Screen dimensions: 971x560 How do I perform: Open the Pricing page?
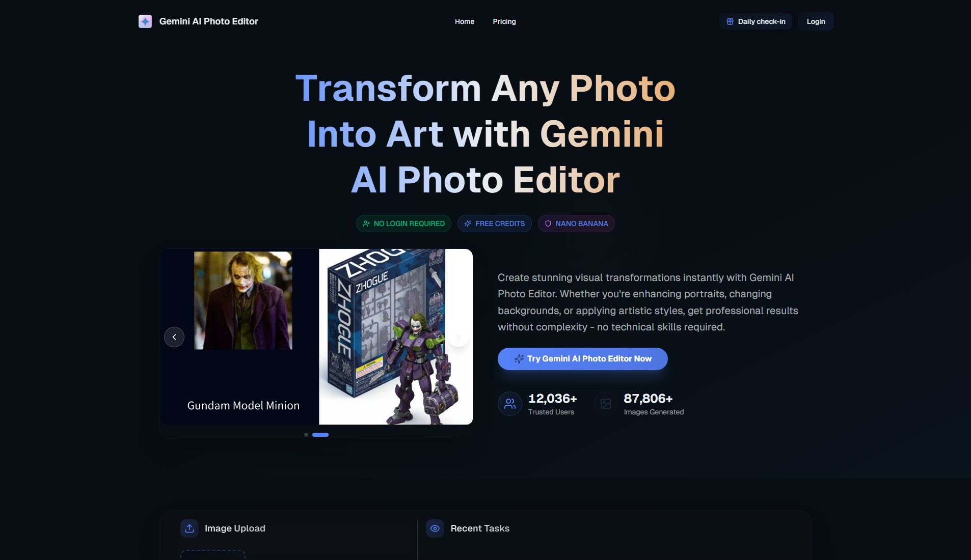coord(504,21)
